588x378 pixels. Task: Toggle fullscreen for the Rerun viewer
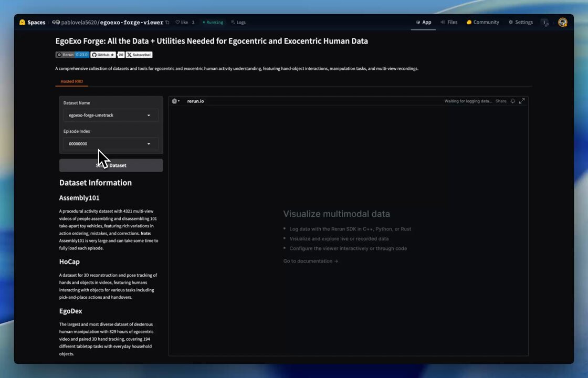[522, 101]
